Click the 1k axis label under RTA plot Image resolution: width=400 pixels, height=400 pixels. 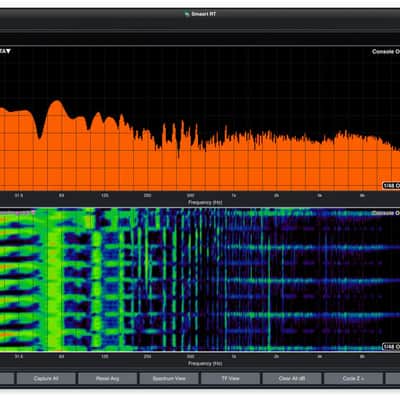pyautogui.click(x=234, y=196)
